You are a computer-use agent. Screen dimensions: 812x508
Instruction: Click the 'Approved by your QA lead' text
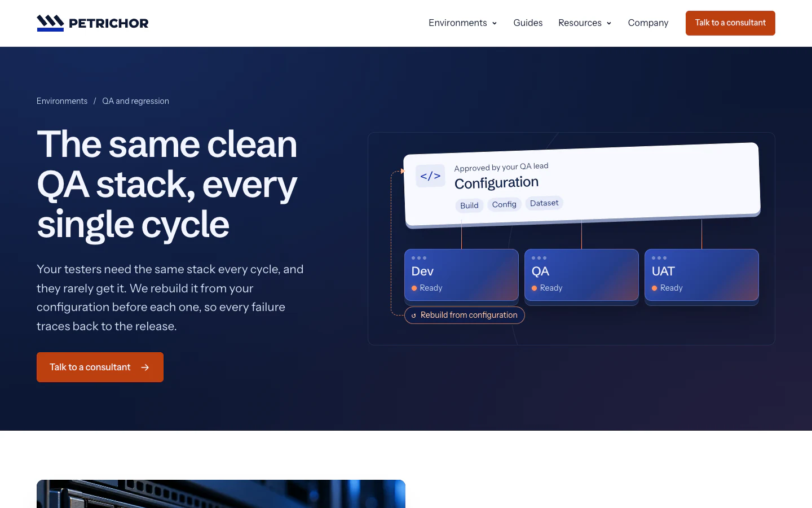coord(501,167)
